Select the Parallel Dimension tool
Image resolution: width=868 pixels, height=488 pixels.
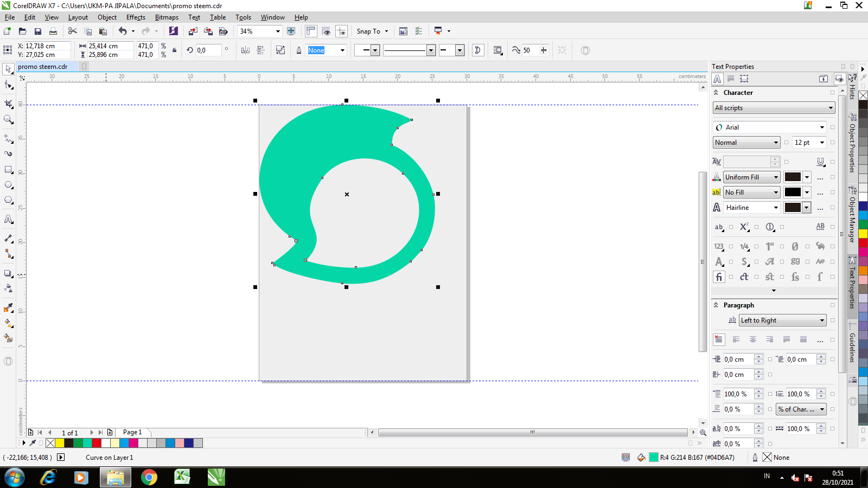click(8, 238)
